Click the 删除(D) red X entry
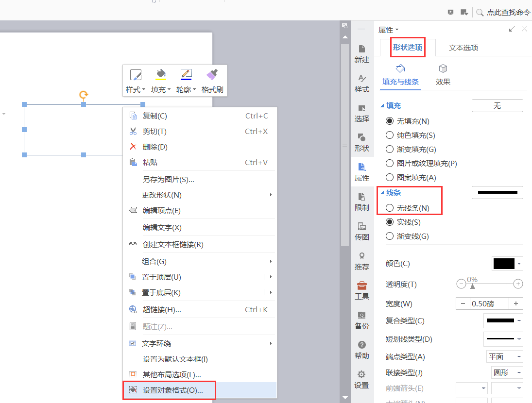This screenshot has height=403, width=532. click(200, 147)
